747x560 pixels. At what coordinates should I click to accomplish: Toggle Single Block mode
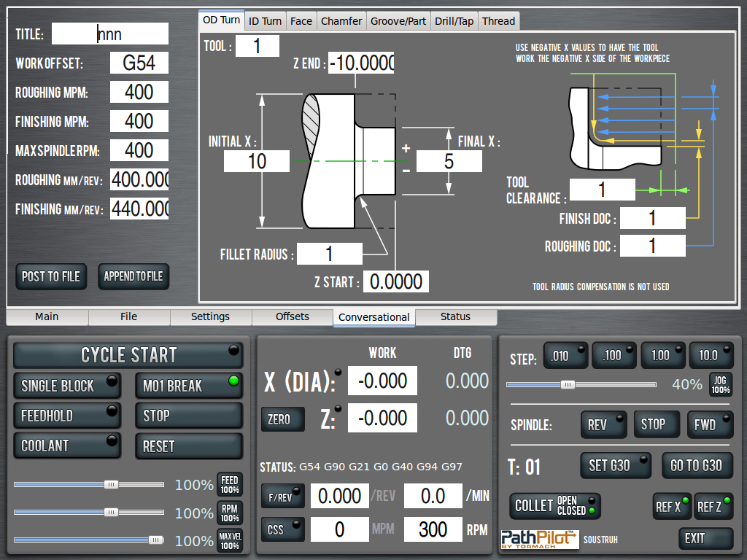point(67,386)
